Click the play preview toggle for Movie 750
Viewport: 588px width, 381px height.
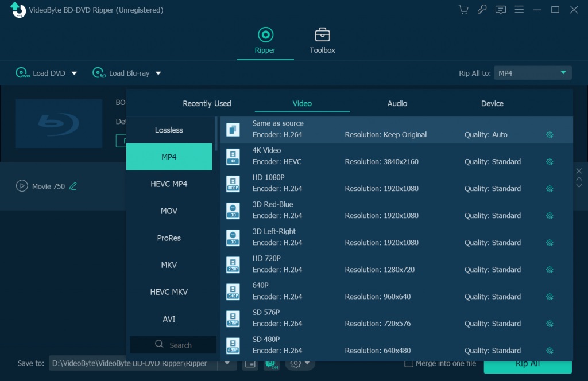[x=22, y=186]
